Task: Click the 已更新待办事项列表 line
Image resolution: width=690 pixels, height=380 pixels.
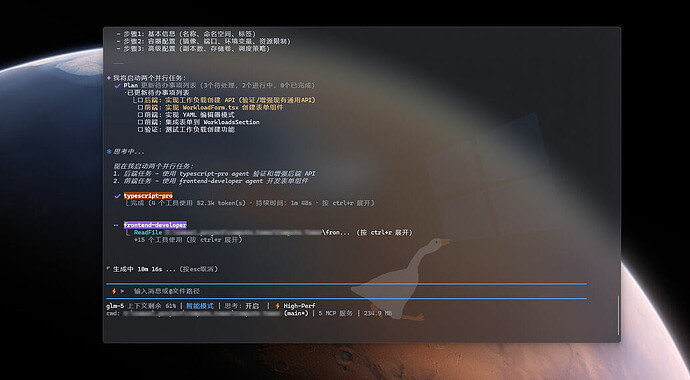Action: [x=157, y=93]
